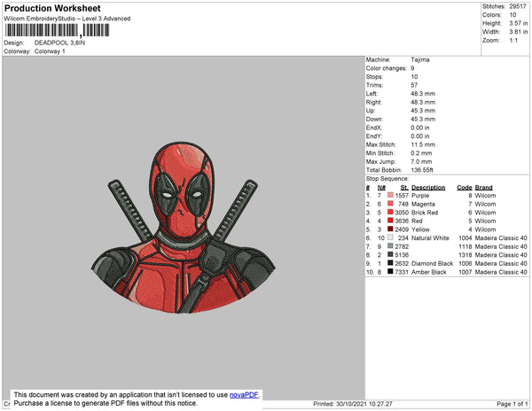Viewport: 532px width, 411px height.
Task: Click the zoom value '1:1'
Action: coord(513,41)
